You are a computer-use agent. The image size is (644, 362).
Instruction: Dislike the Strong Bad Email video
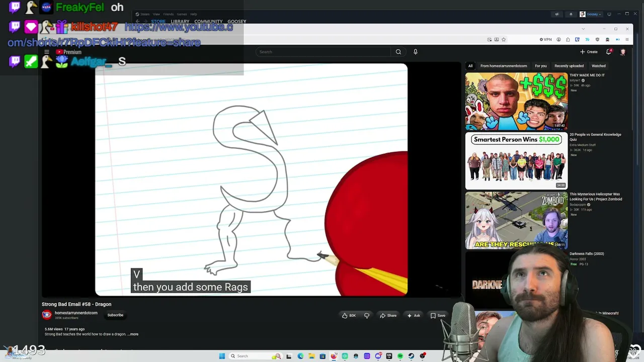click(x=367, y=315)
